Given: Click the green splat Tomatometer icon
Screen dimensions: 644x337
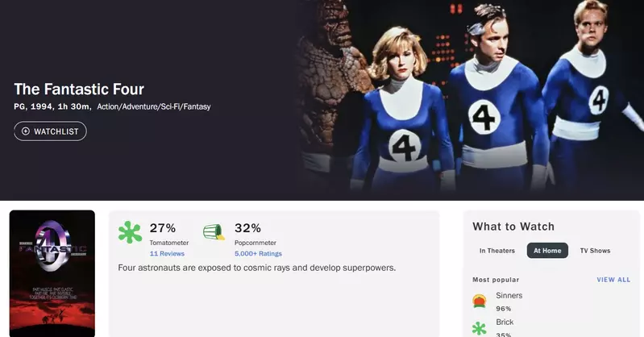Looking at the screenshot, I should (x=130, y=233).
